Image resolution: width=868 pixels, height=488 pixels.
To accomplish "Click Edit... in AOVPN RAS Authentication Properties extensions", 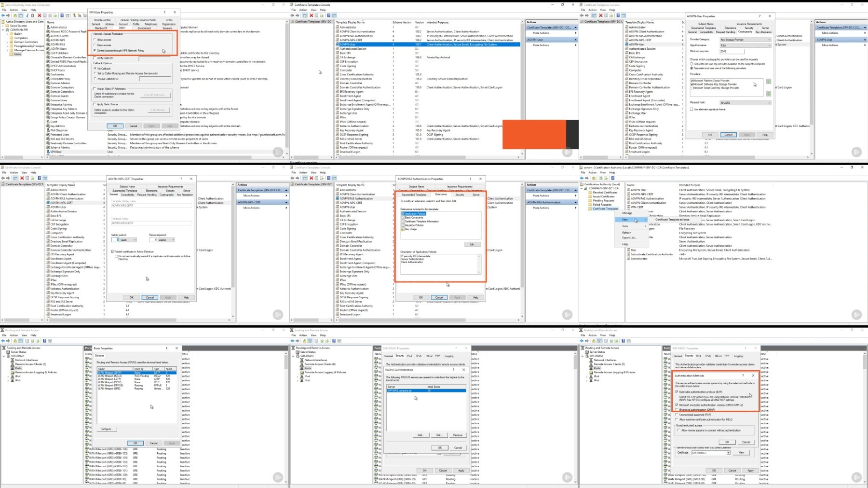I will 472,244.
